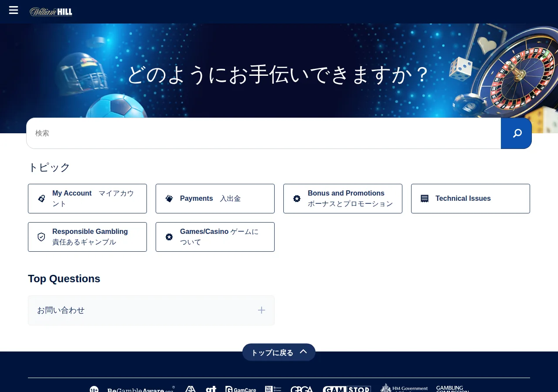Image resolution: width=558 pixels, height=392 pixels.
Task: Click the Top Questions heading
Action: click(x=64, y=279)
